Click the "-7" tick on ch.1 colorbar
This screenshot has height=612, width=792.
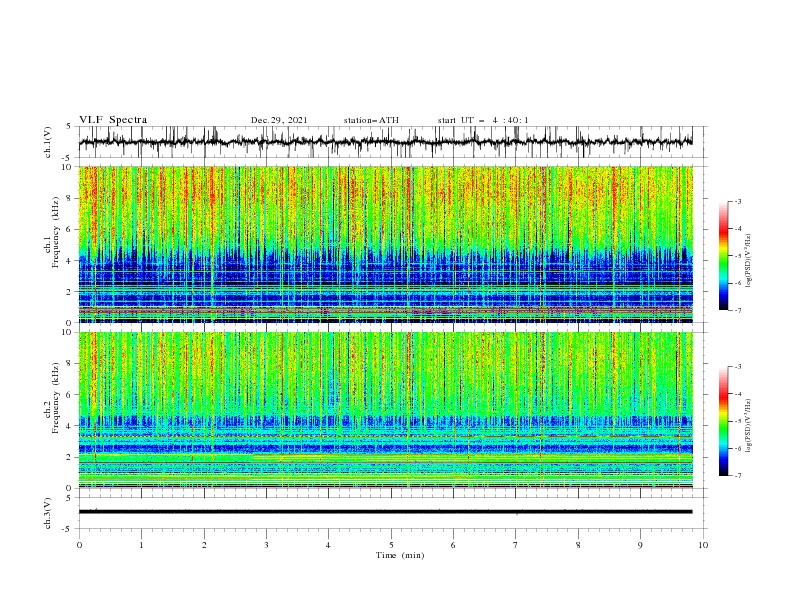click(x=737, y=310)
